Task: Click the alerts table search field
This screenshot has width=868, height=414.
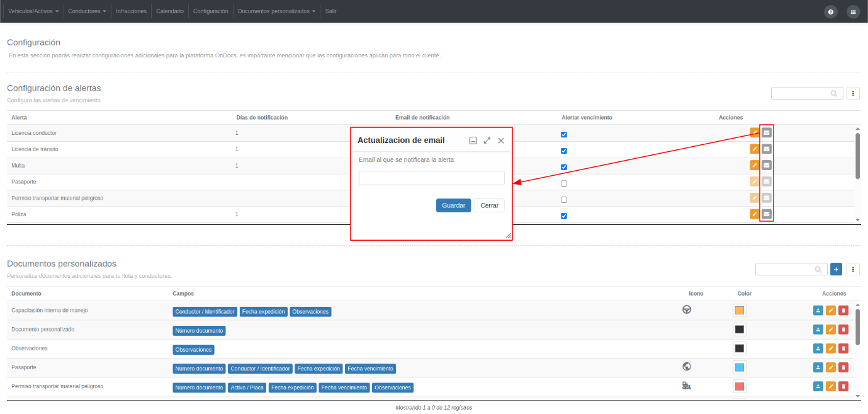Action: pos(807,93)
